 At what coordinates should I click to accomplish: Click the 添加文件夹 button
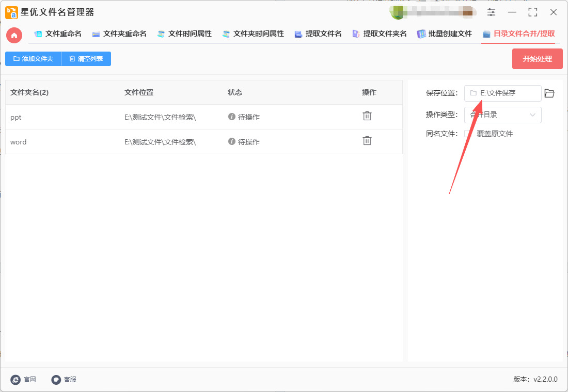[34, 59]
